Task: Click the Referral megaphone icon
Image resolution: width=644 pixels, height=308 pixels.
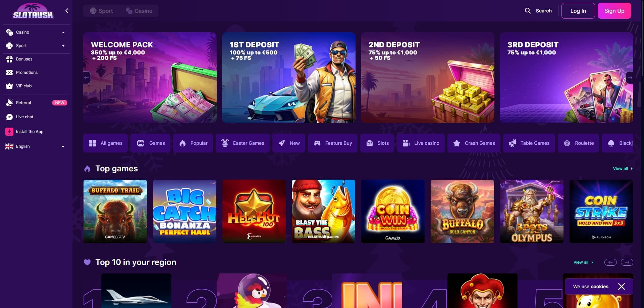Action: pyautogui.click(x=9, y=103)
